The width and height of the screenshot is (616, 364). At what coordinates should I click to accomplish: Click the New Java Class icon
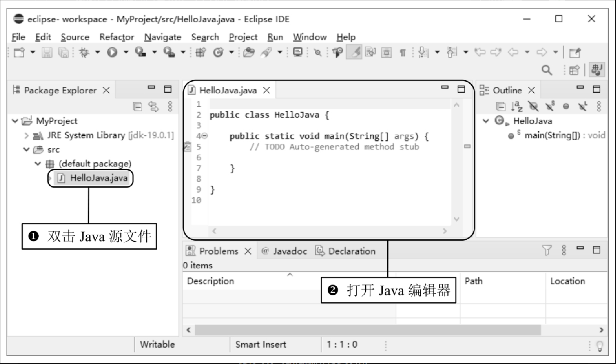[218, 53]
